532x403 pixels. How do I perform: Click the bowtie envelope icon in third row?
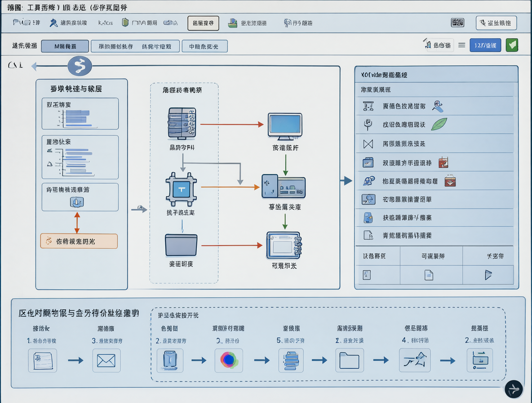click(x=368, y=144)
